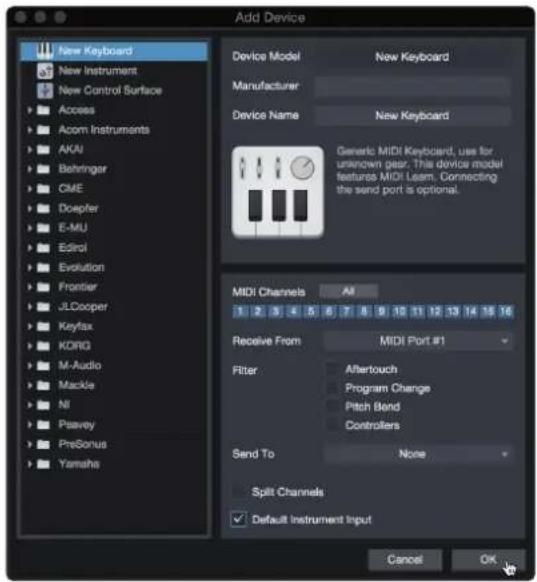Screen dimensions: 537x582
Task: Expand the NI folder arrow
Action: [30, 405]
